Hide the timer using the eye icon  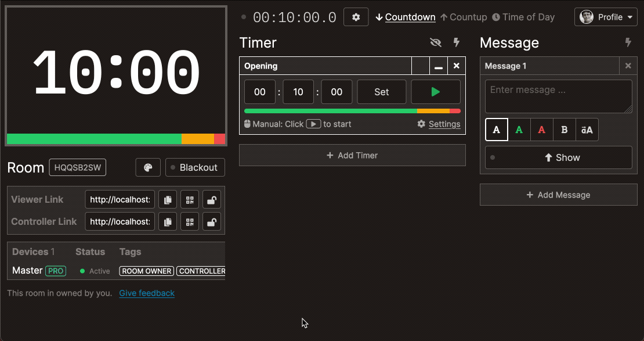tap(435, 42)
